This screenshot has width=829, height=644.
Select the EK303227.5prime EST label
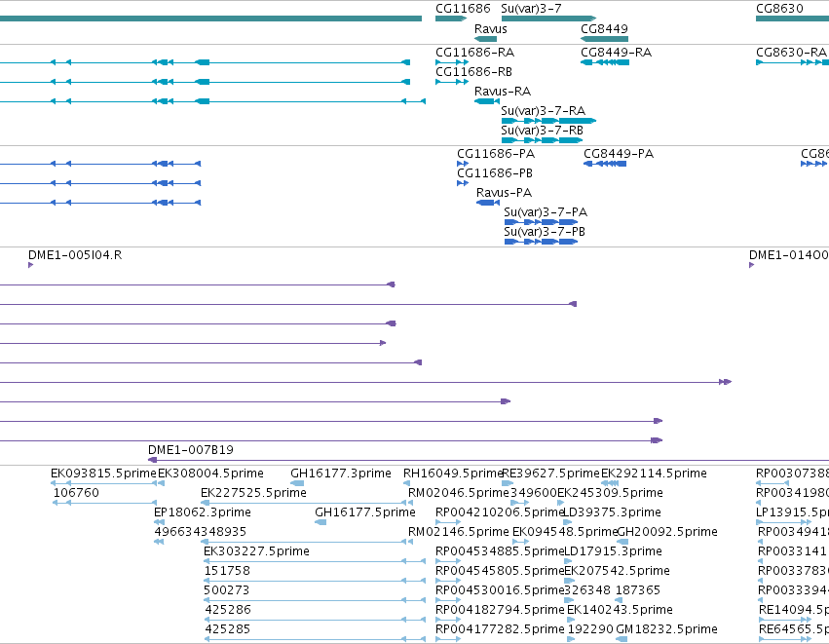(x=256, y=551)
